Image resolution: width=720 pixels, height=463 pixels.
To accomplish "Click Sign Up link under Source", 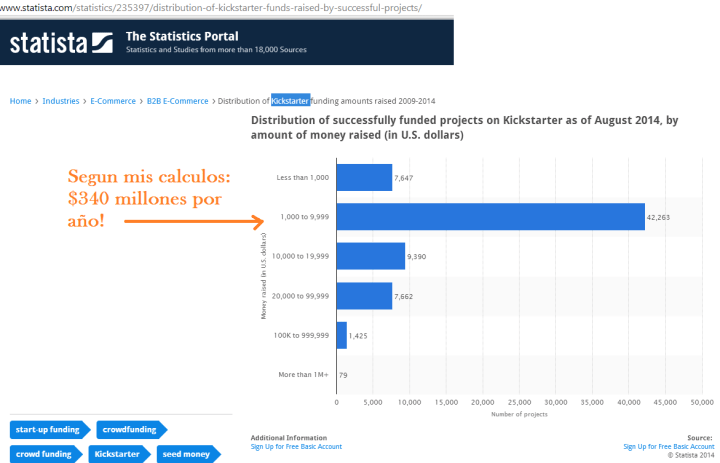I will 668,446.
